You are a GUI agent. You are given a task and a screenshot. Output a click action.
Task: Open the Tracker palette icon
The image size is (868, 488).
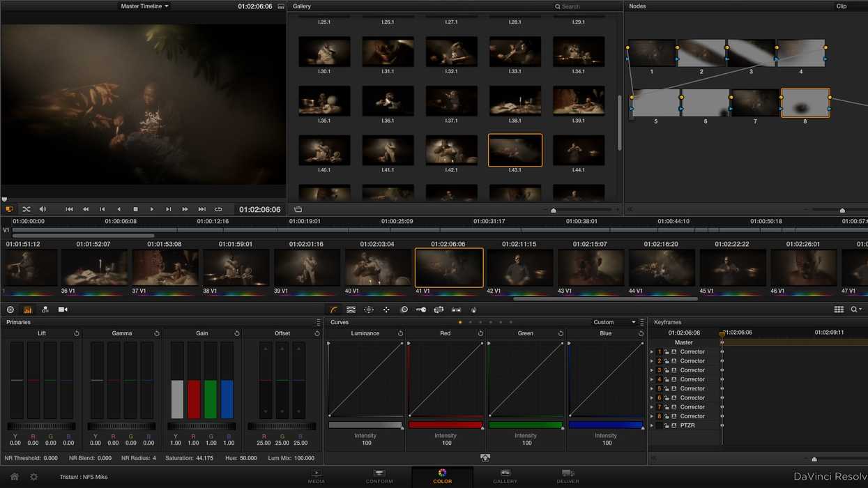(x=386, y=310)
